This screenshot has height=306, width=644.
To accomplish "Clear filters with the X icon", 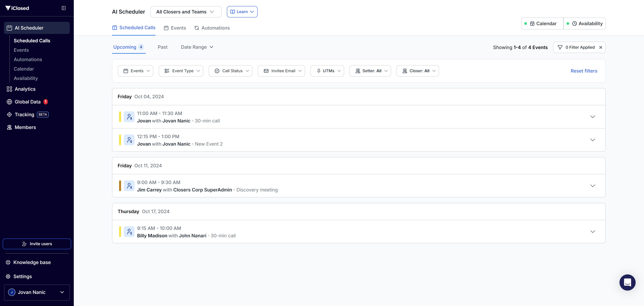I will pyautogui.click(x=601, y=47).
